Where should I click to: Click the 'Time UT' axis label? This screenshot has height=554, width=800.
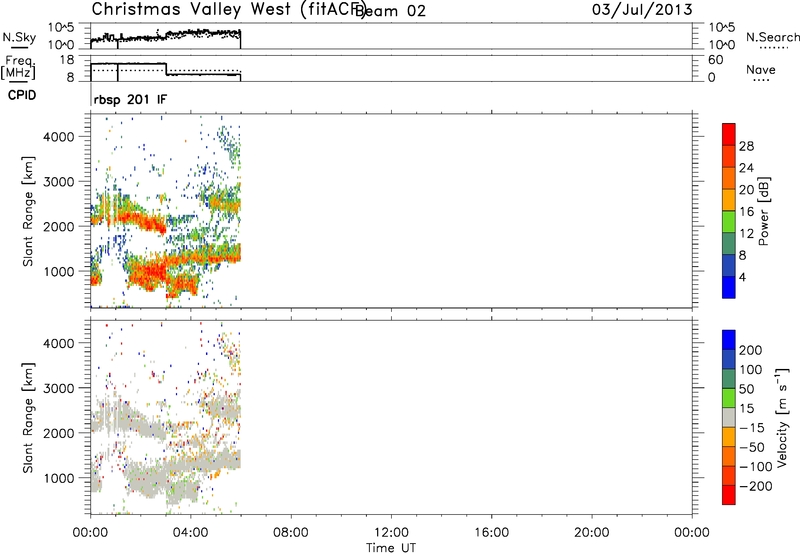tap(391, 548)
